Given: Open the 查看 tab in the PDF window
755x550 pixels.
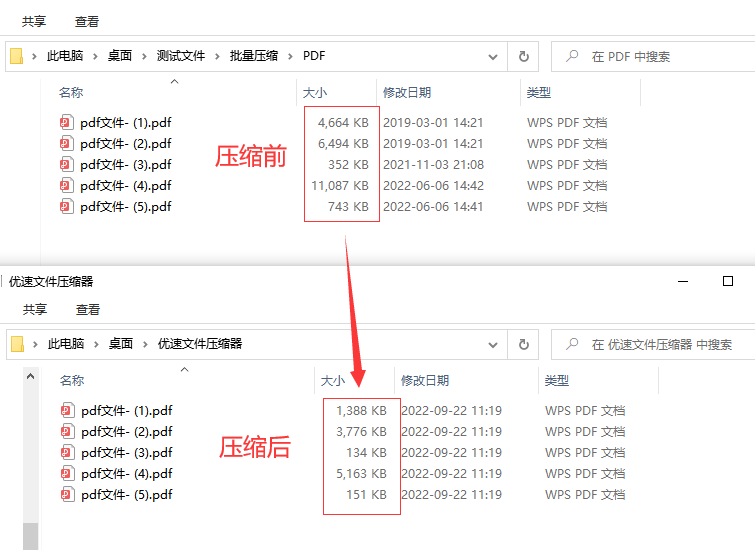Looking at the screenshot, I should 87,22.
